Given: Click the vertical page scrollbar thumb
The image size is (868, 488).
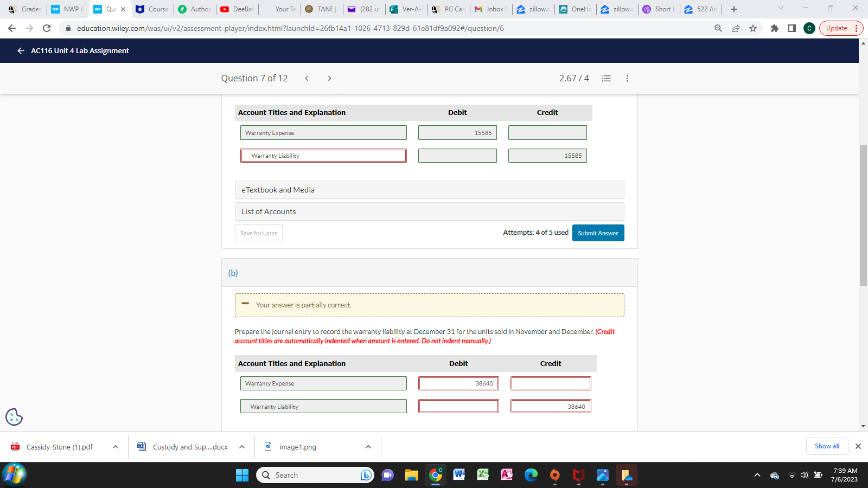Looking at the screenshot, I should (863, 215).
